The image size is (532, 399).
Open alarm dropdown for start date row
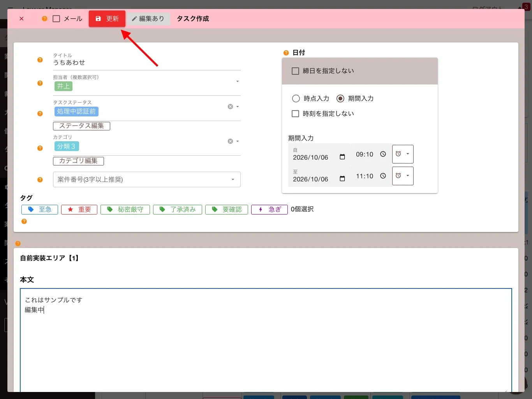coord(403,154)
